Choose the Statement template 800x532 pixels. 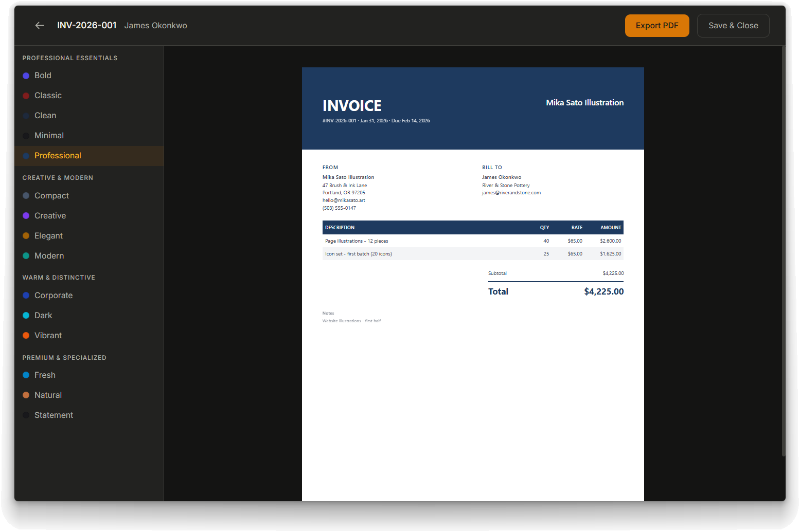click(x=54, y=415)
